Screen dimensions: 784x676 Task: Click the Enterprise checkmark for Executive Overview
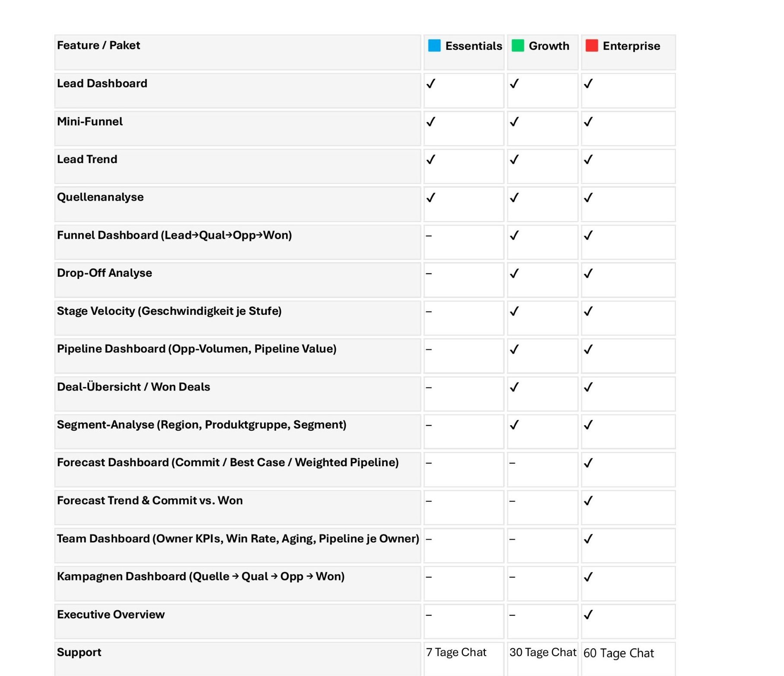pyautogui.click(x=588, y=615)
